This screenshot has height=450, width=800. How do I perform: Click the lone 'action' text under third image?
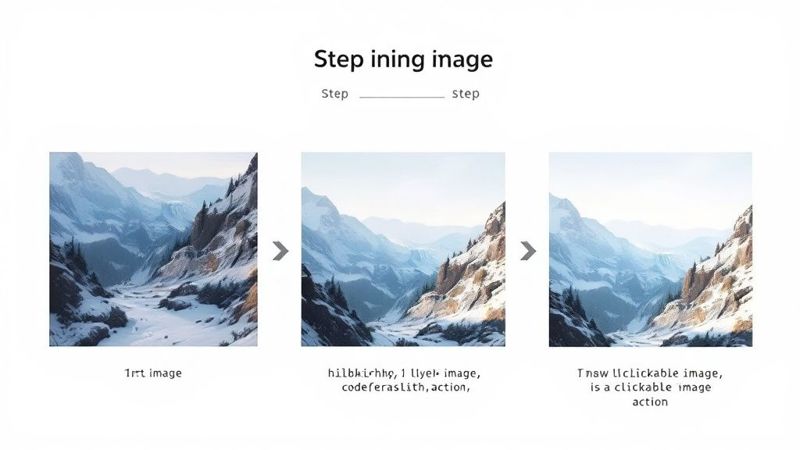pyautogui.click(x=650, y=402)
